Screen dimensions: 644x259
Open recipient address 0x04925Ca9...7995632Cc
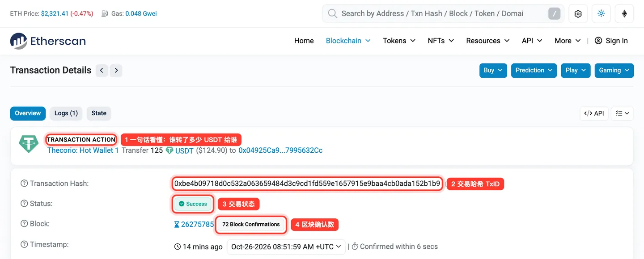point(280,150)
